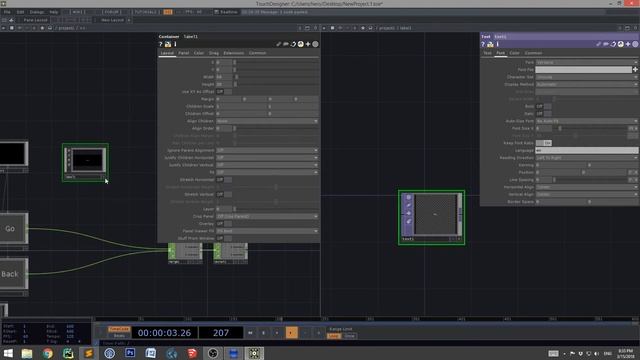The image size is (640, 360).
Task: Switch to Extensions tab in Container parameters
Action: [233, 53]
